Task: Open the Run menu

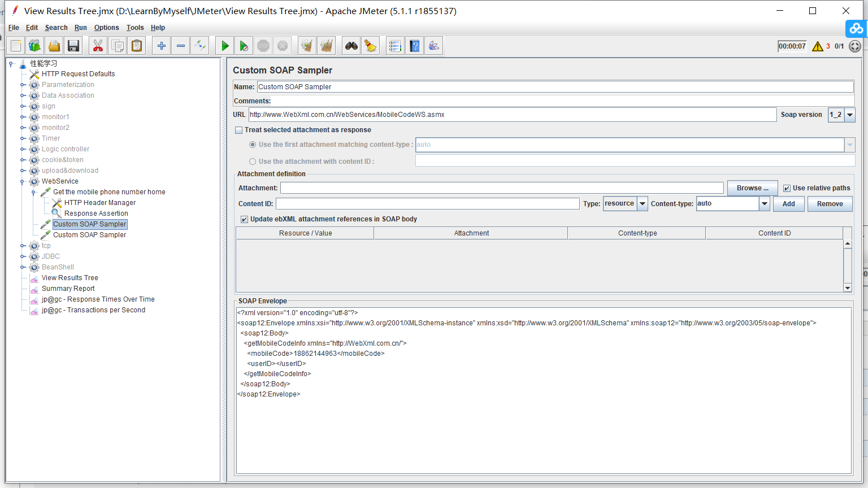Action: click(x=81, y=28)
